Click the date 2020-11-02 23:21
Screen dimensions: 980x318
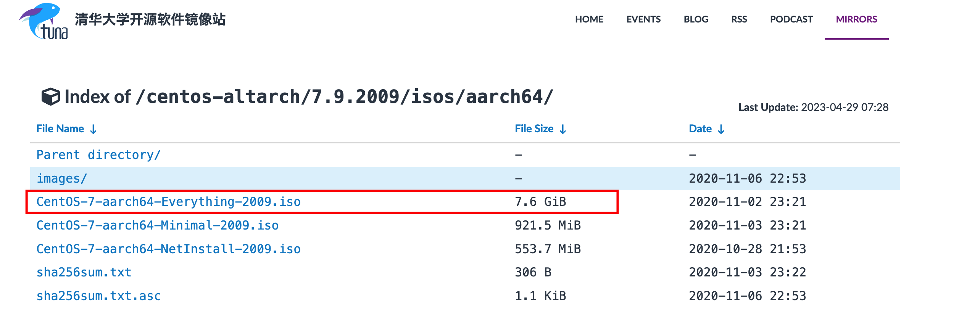pyautogui.click(x=747, y=202)
